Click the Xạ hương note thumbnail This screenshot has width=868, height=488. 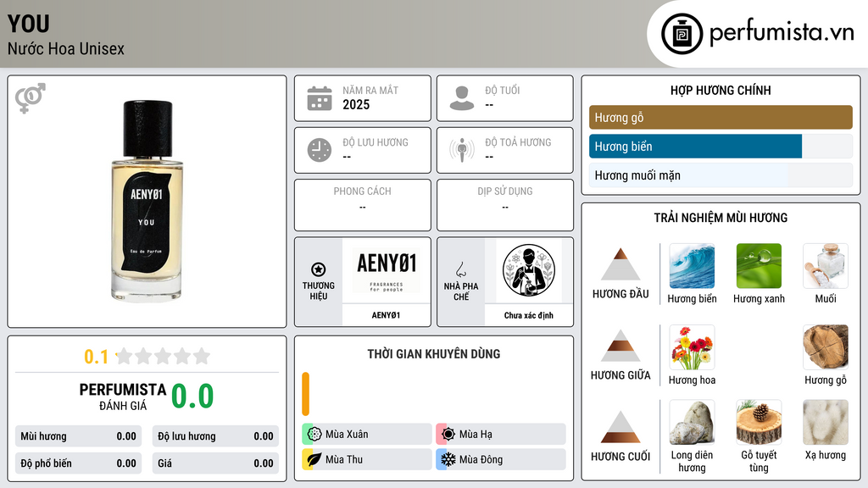[x=826, y=422]
